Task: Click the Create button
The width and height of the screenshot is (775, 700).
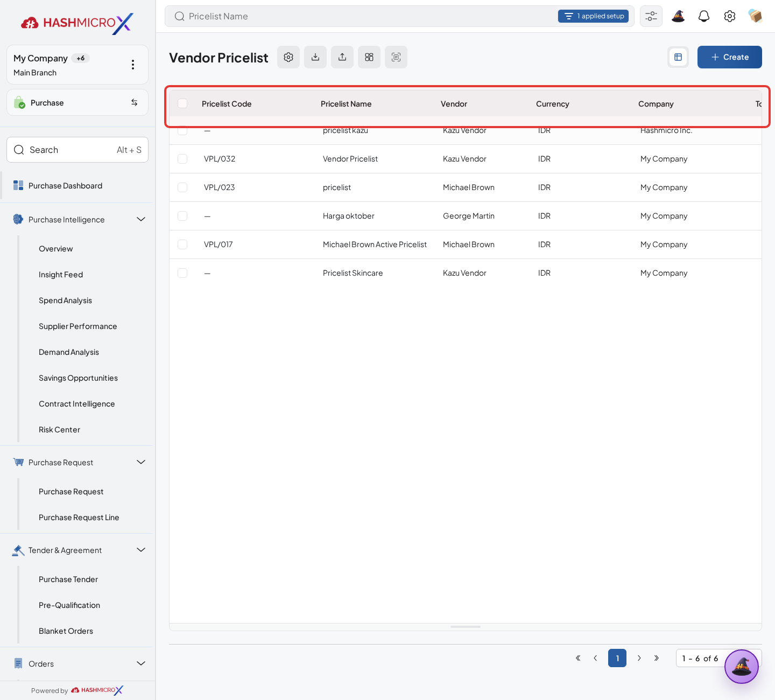Action: point(730,57)
